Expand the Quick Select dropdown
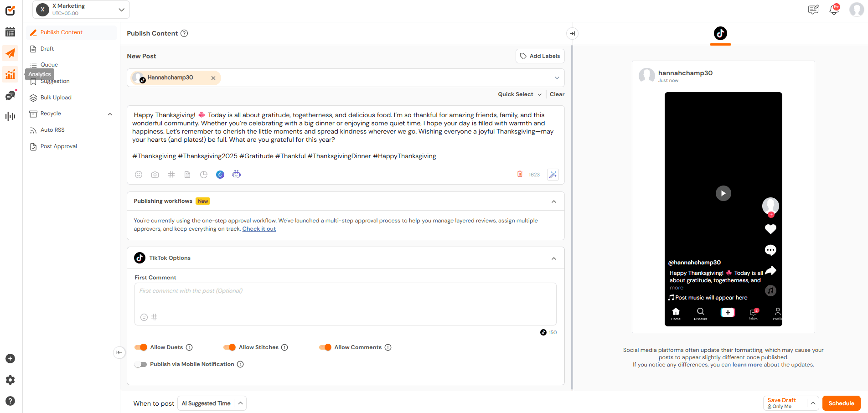Screen dimensions: 868x413 (x=519, y=94)
